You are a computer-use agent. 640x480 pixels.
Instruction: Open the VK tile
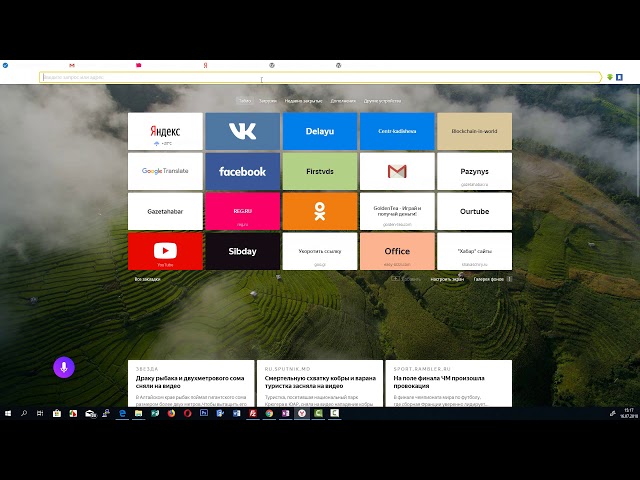tap(242, 131)
